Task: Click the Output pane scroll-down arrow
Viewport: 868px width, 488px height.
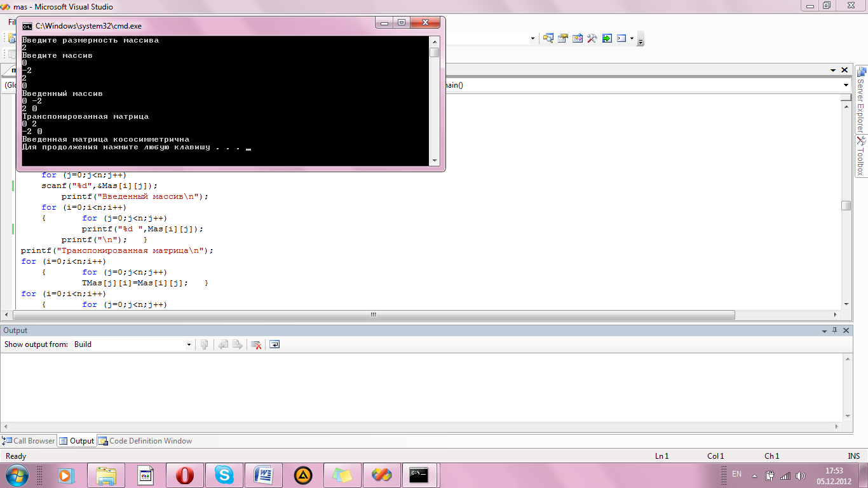Action: [x=848, y=415]
